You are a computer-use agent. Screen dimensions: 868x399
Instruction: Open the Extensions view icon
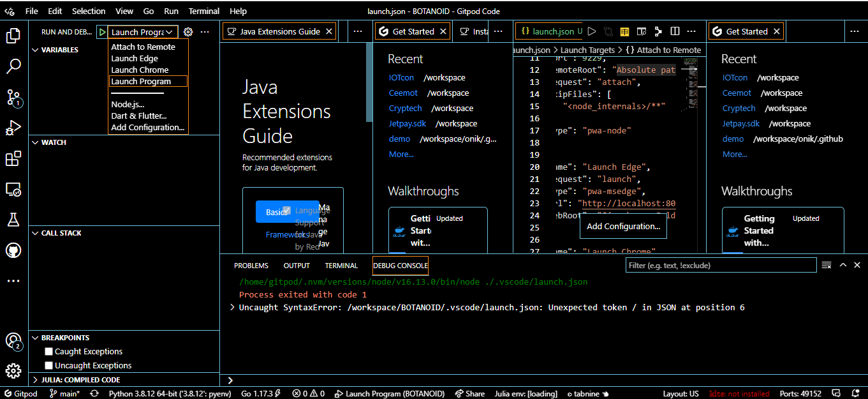coord(13,159)
